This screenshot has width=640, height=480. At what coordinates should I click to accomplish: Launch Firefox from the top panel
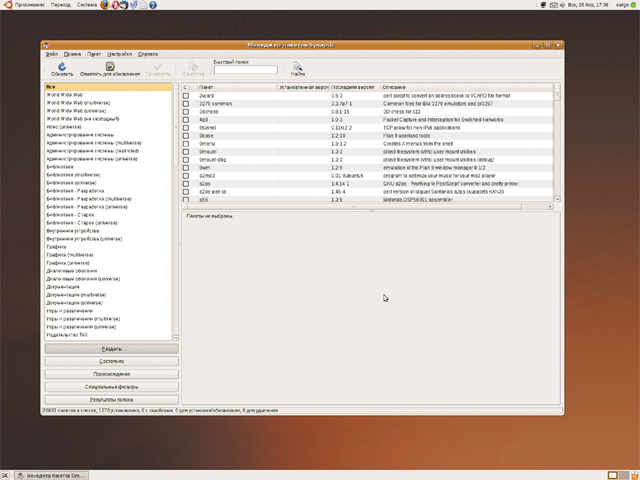click(x=104, y=5)
